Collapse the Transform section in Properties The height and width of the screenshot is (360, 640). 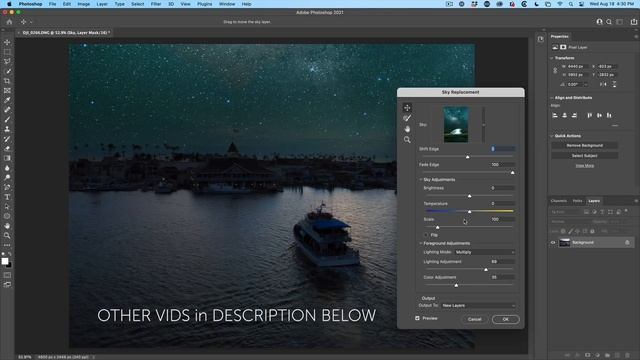pos(552,58)
